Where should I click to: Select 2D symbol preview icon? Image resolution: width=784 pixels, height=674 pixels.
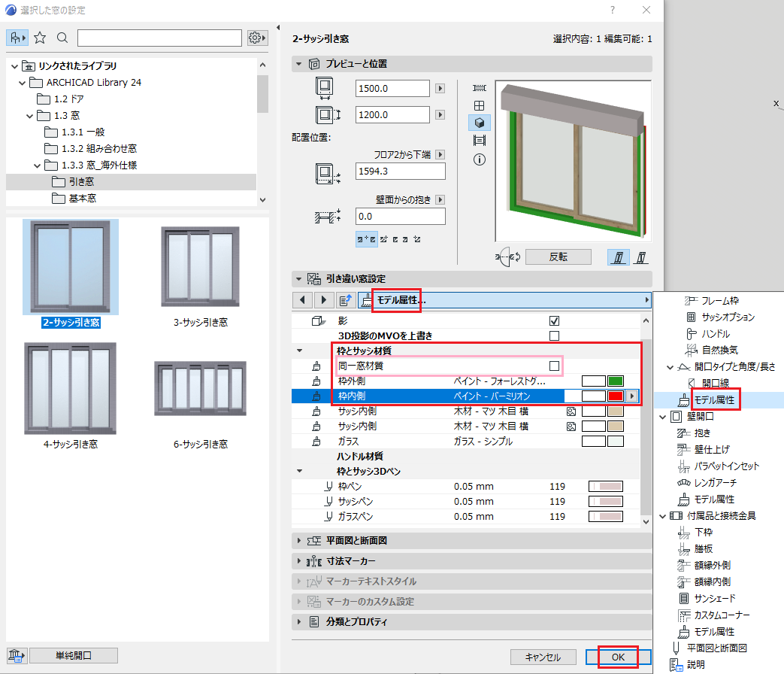point(479,88)
